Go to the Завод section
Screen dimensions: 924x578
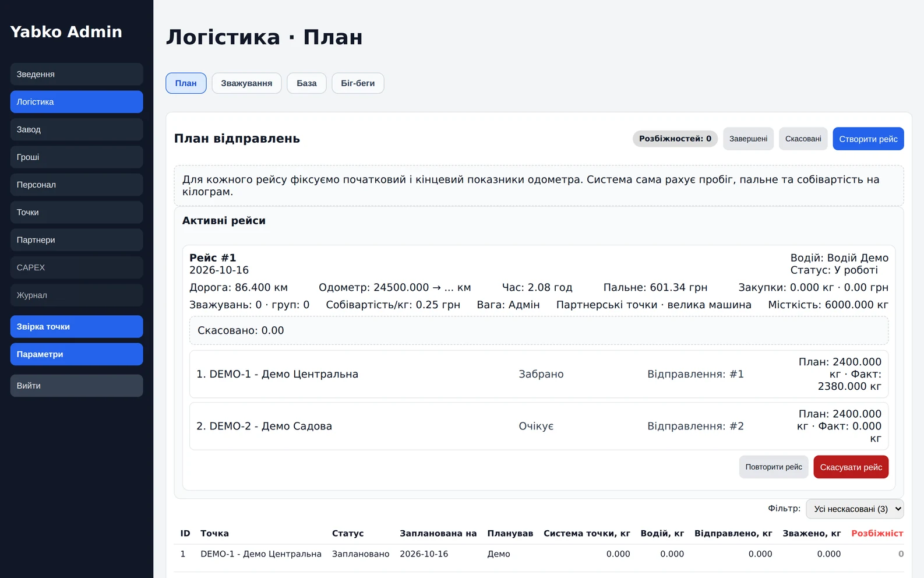coord(76,129)
